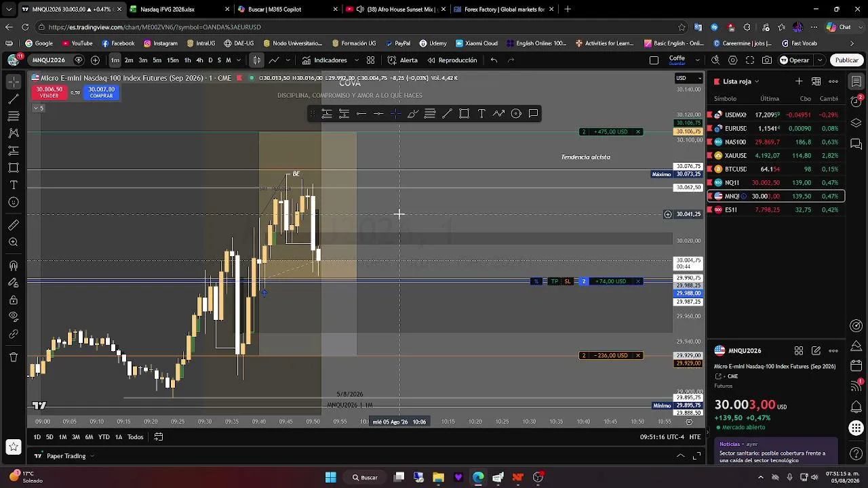Open indicator templates grid icon

[370, 60]
